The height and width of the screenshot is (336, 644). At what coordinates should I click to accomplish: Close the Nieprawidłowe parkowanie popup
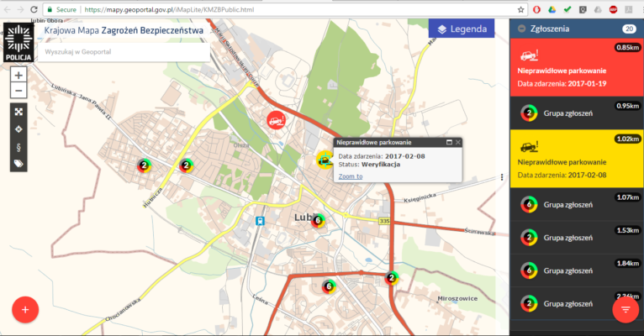457,142
